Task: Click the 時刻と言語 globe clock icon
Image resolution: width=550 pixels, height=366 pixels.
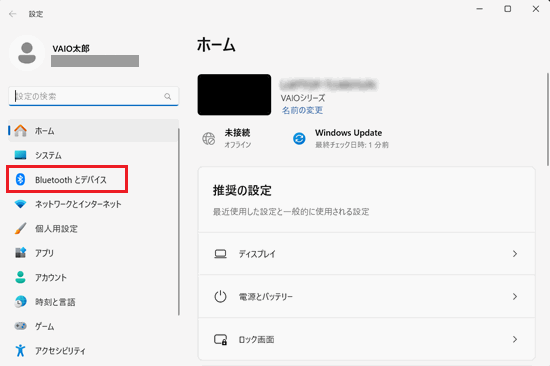Action: pyautogui.click(x=20, y=301)
